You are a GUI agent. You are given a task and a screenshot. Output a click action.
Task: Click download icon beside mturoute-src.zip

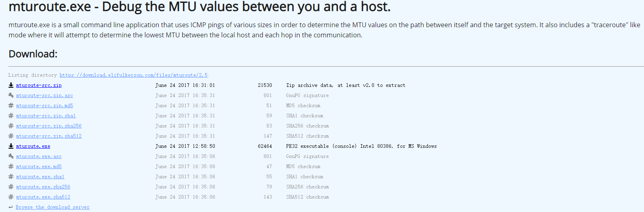[x=11, y=85]
